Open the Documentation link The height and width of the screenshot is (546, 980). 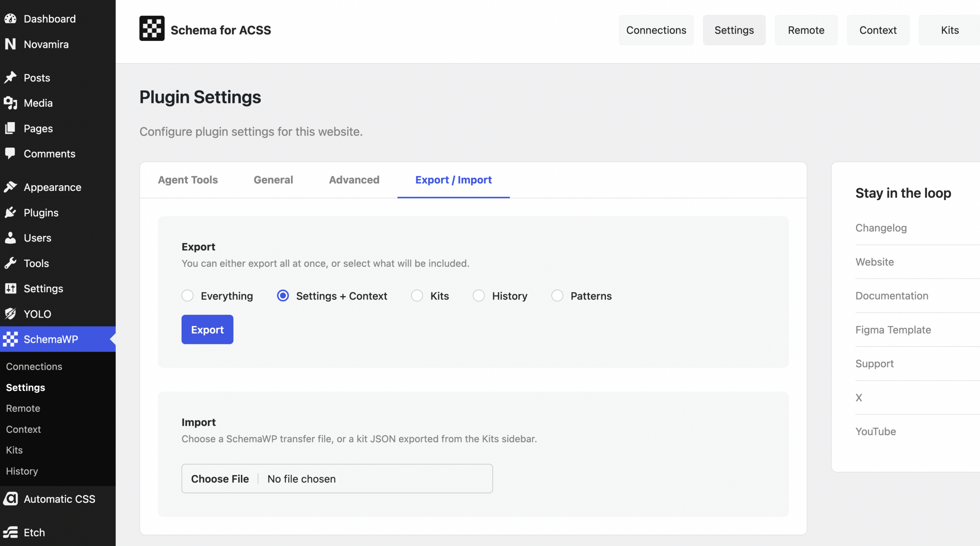(x=892, y=296)
